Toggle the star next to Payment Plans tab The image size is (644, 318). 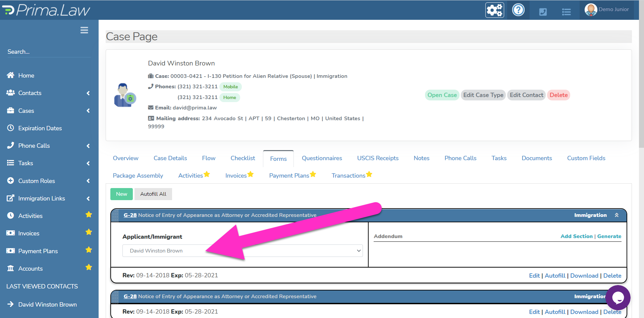pyautogui.click(x=313, y=174)
